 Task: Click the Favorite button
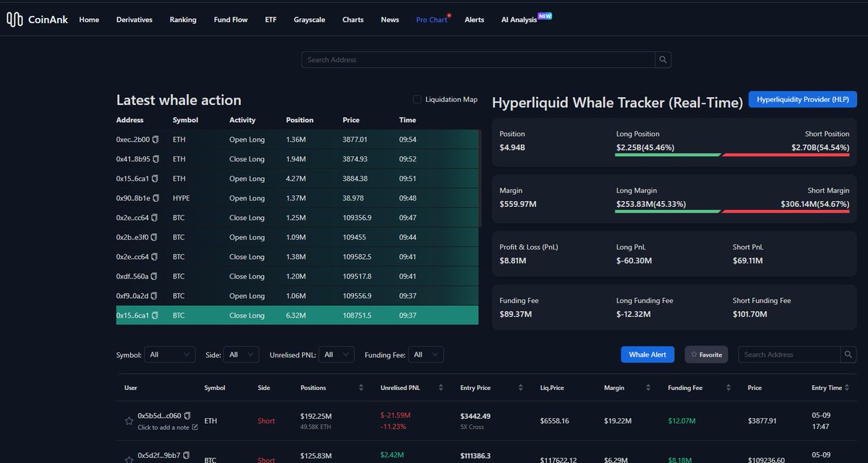(706, 354)
